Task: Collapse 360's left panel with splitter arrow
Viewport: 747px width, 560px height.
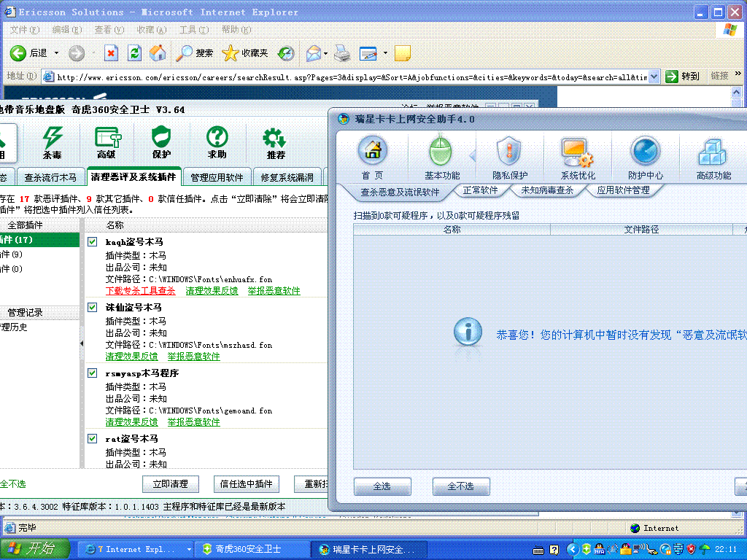Action: [x=82, y=343]
